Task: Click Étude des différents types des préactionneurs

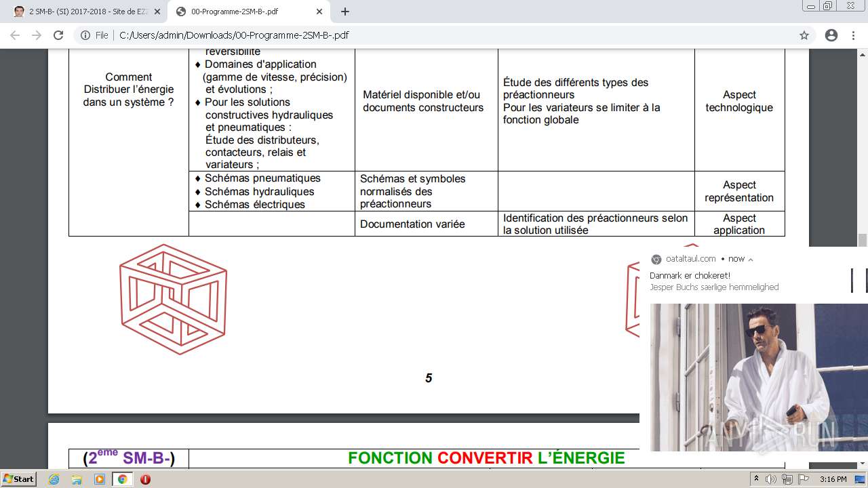Action: (576, 89)
